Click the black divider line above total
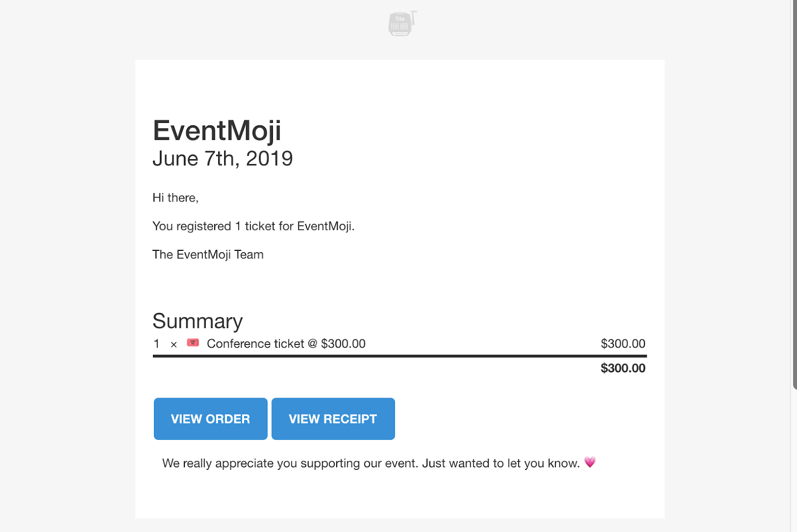Viewport: 797px width, 532px height. point(399,356)
